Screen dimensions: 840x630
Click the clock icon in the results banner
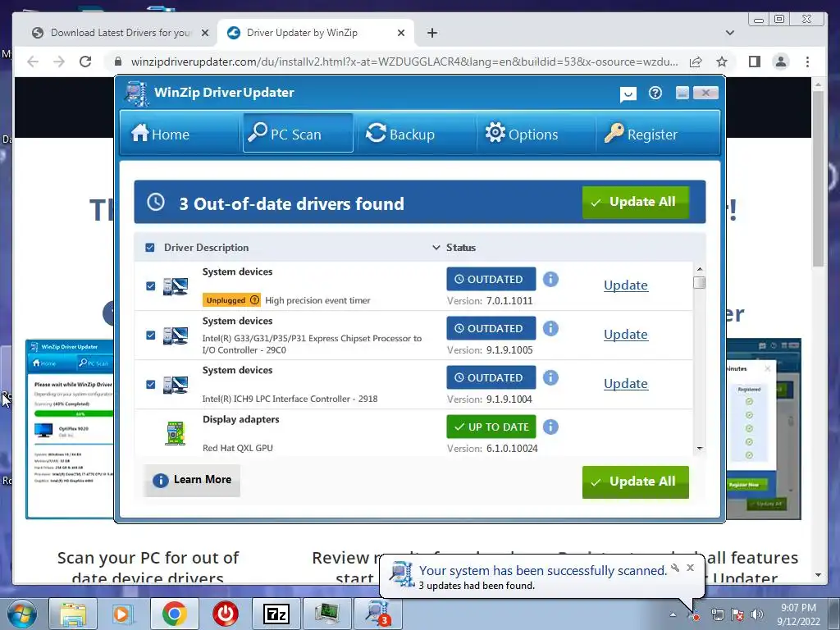point(156,202)
